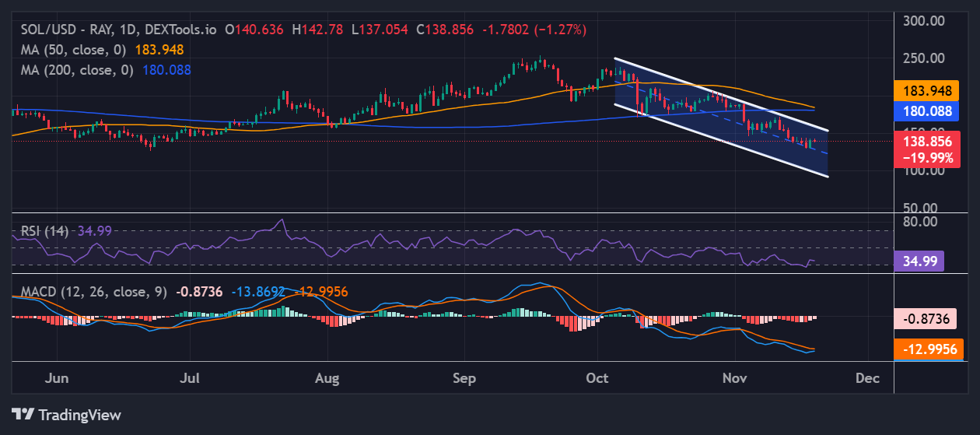The height and width of the screenshot is (435, 980).
Task: Open the MACD (12, 26, close, 9) legend
Action: pyautogui.click(x=93, y=292)
